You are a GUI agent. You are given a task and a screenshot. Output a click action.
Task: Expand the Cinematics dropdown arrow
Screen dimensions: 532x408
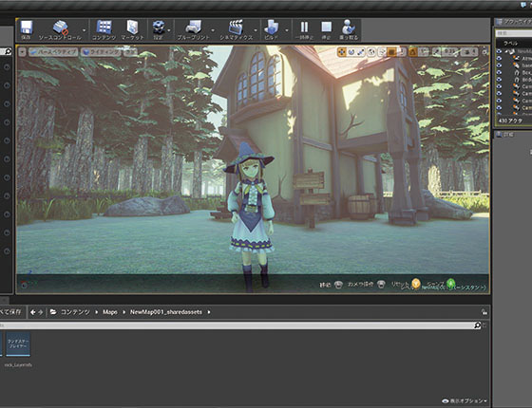256,30
